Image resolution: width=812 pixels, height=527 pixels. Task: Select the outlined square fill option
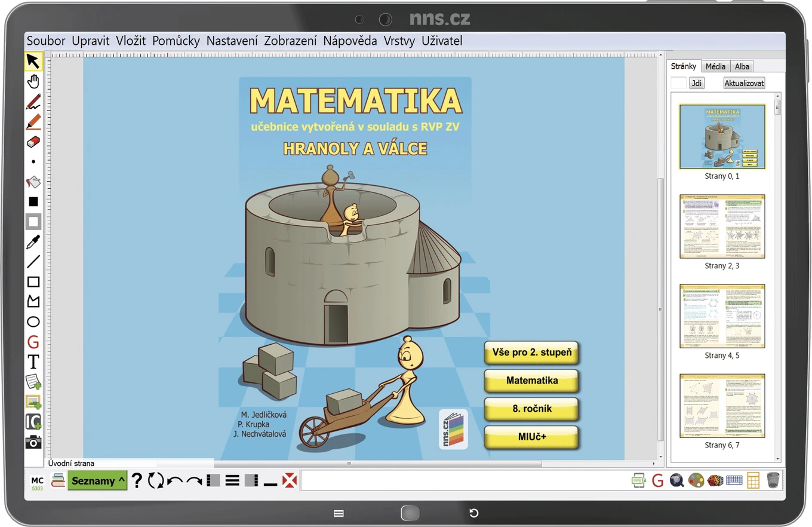[33, 222]
